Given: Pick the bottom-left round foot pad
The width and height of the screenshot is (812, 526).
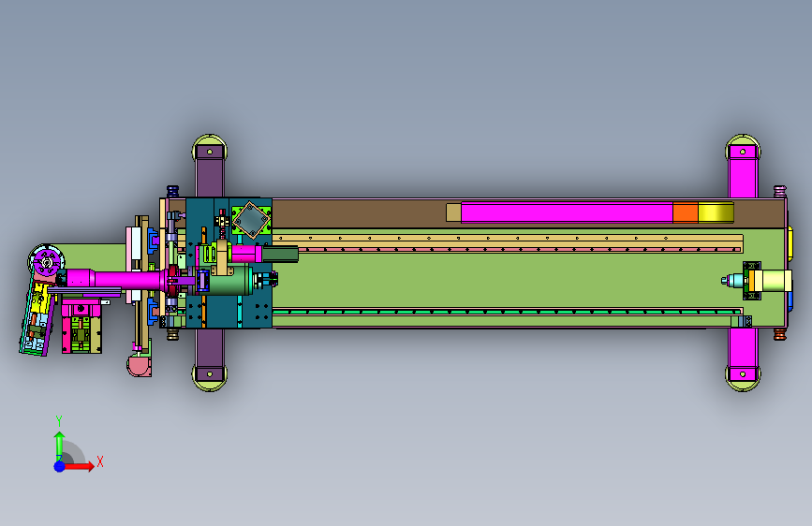Looking at the screenshot, I should (x=209, y=379).
